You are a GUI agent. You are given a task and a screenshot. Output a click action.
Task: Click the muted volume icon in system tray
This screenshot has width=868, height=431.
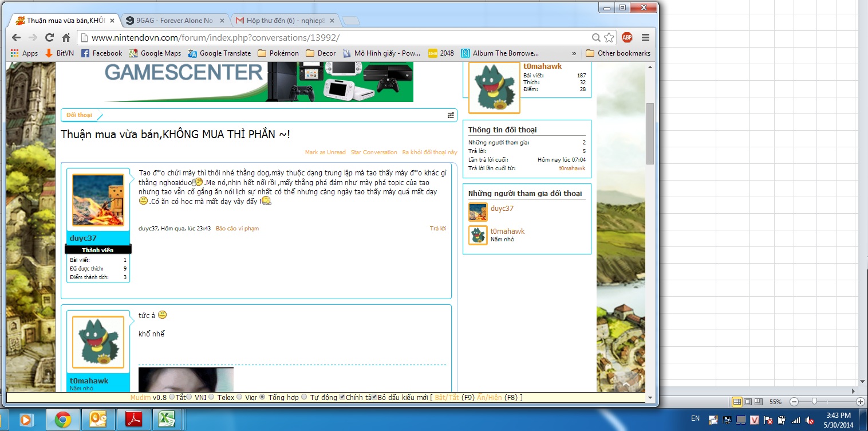[x=809, y=420]
